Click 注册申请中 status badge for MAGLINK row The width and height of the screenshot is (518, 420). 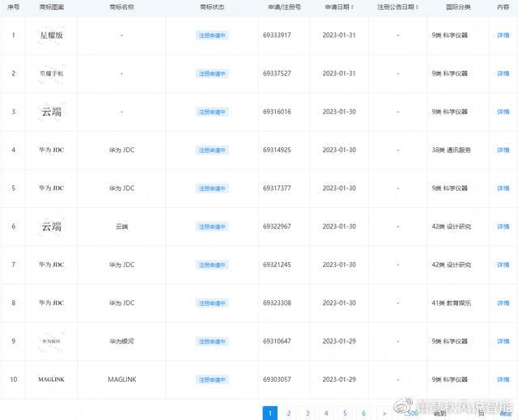coord(212,380)
